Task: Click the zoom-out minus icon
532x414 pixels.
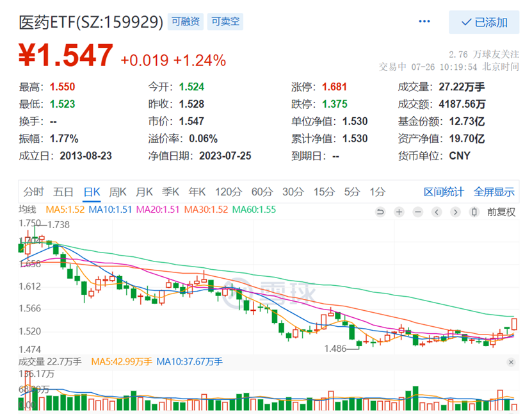Action: [x=418, y=212]
